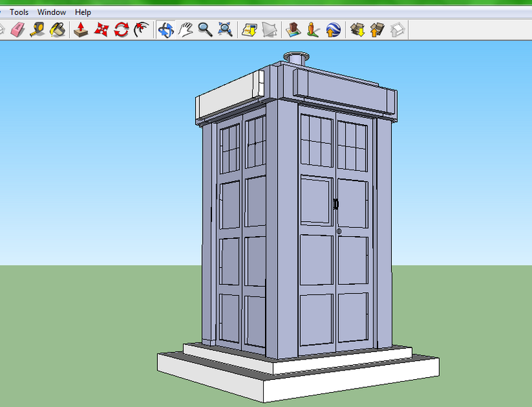Select the Move tool with red arrows
Screen dimensions: 532x407
coord(101,30)
